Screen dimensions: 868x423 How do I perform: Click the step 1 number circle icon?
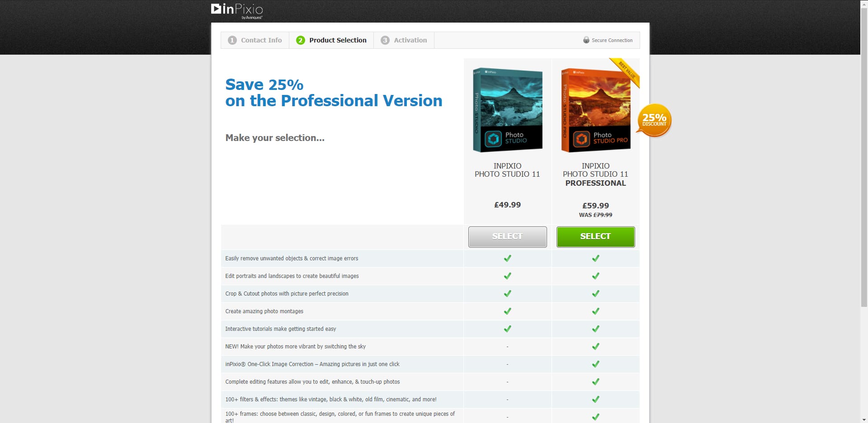click(x=232, y=40)
